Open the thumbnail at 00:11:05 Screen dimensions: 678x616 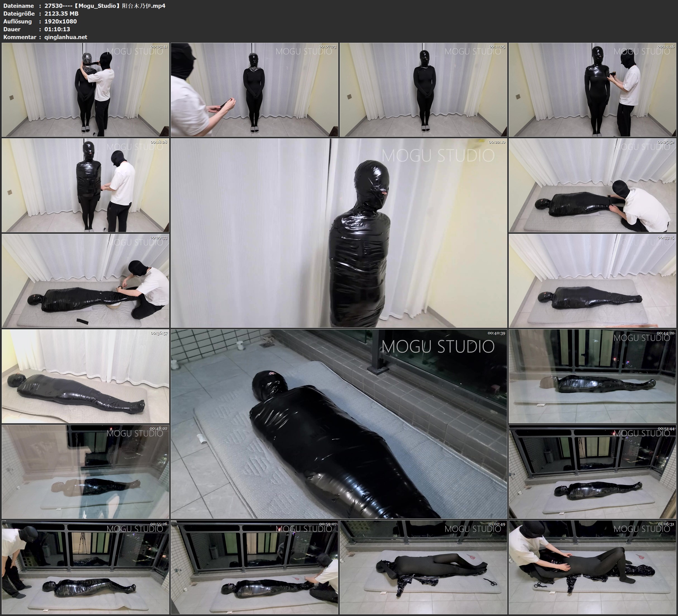pos(424,90)
